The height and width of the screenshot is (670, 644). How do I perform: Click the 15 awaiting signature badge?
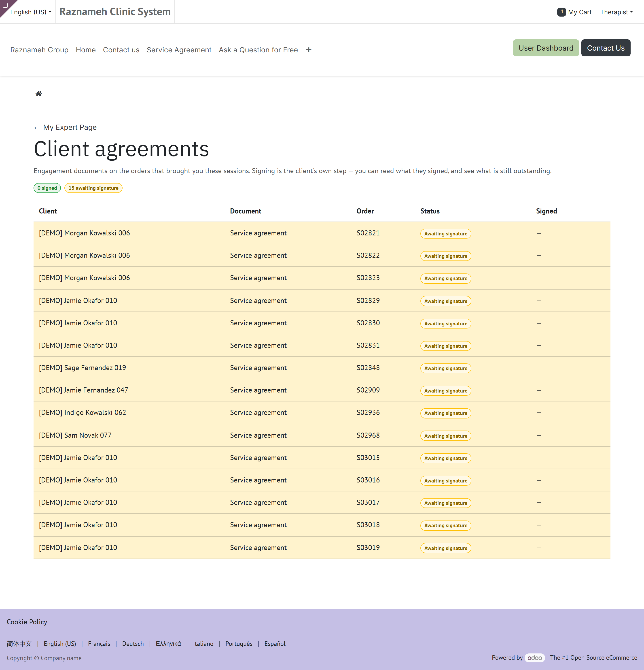click(93, 188)
